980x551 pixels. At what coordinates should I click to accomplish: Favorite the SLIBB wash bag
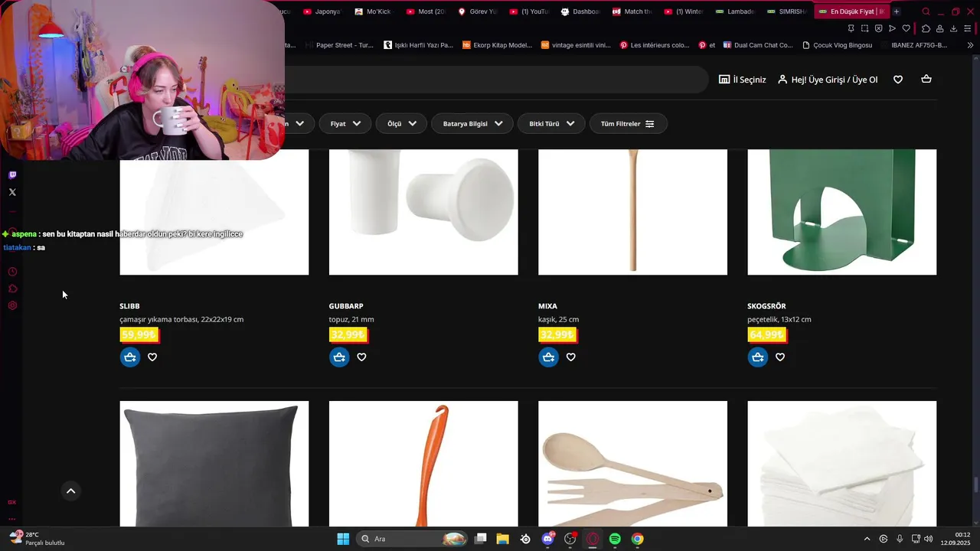tap(152, 357)
